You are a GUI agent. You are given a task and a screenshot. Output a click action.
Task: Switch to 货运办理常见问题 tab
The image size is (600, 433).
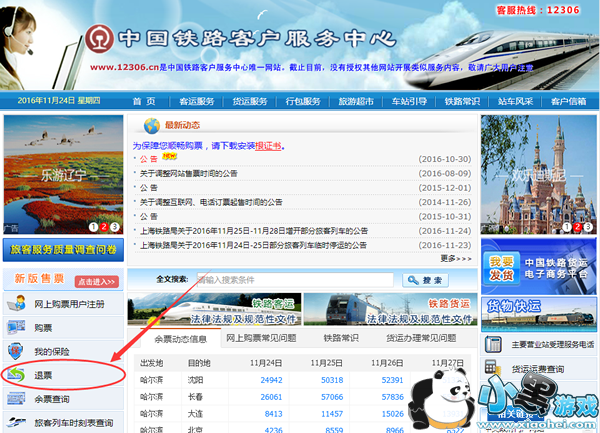point(421,338)
